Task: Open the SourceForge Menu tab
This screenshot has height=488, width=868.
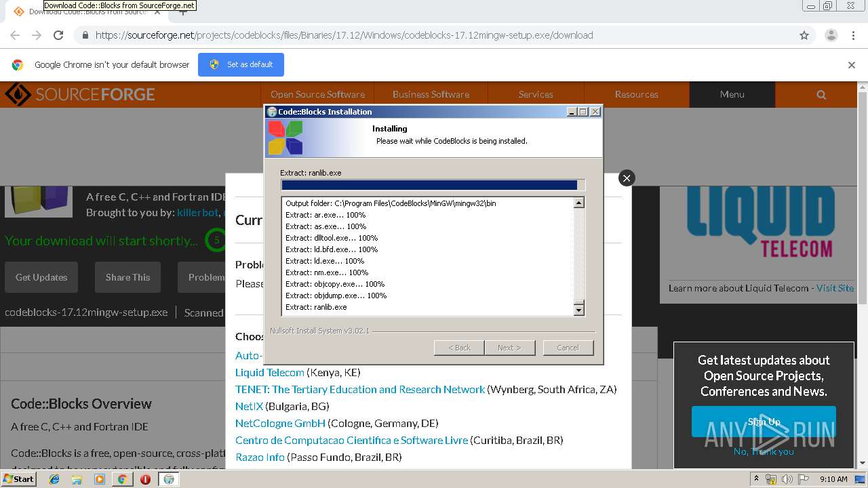Action: pos(732,94)
